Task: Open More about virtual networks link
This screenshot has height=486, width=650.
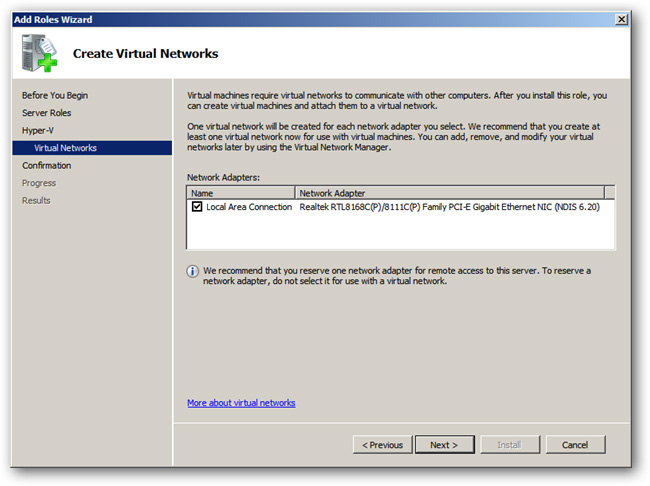Action: [241, 403]
